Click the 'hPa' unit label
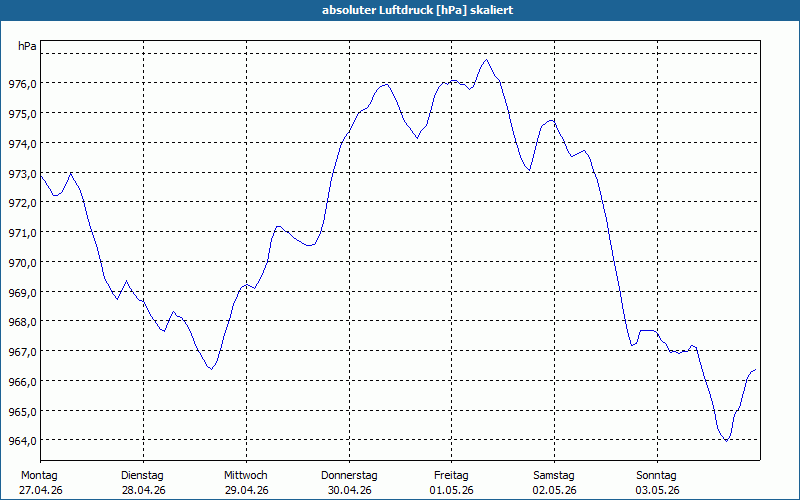The width and height of the screenshot is (800, 500). (x=27, y=46)
